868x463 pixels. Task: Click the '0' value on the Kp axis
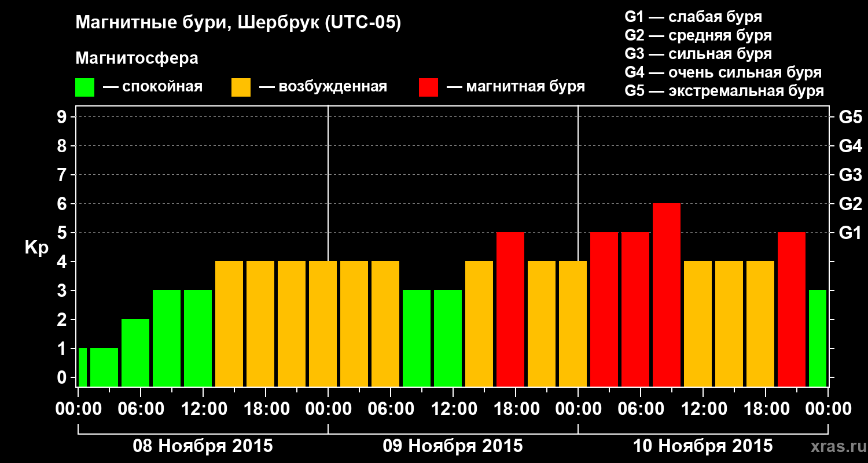coord(63,377)
